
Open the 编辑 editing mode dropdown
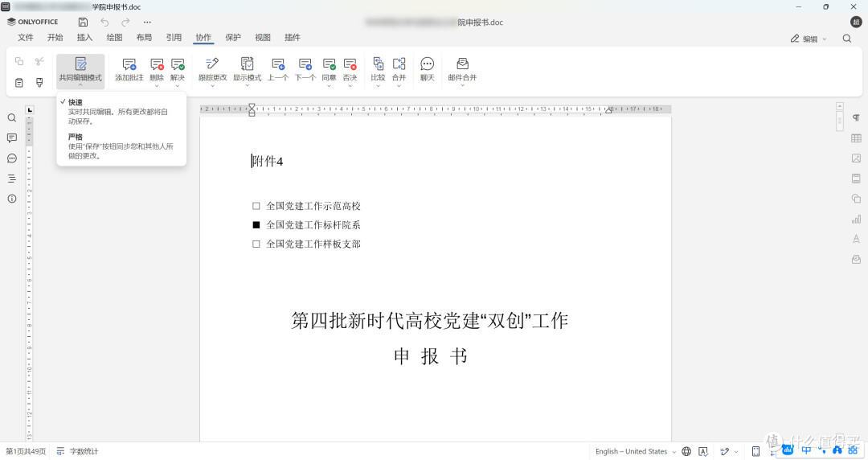coord(809,39)
